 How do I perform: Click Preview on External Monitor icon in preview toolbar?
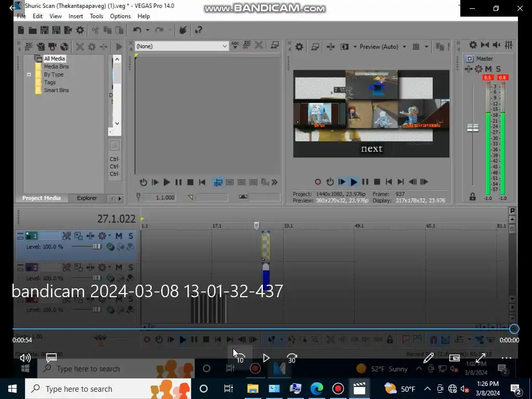pos(315,46)
